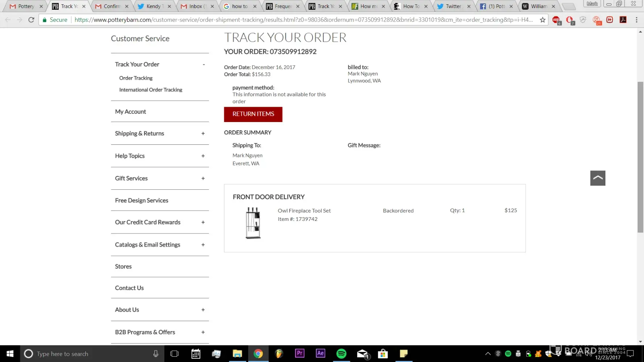Switch to the Pottery Gmail tab
Viewport: 644px width, 362px height.
click(x=25, y=6)
